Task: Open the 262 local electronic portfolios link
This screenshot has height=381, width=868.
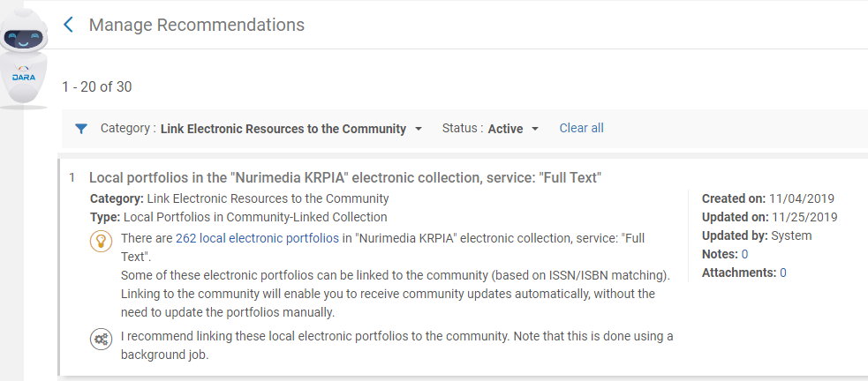Action: click(258, 238)
